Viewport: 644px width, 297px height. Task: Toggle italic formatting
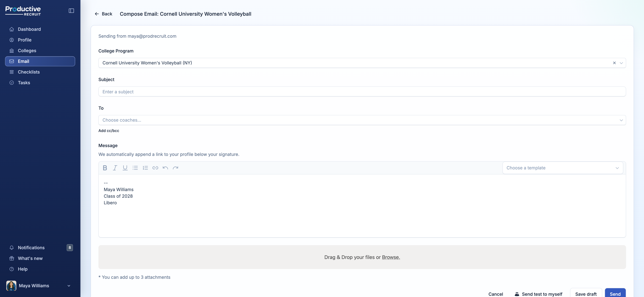[x=115, y=168]
